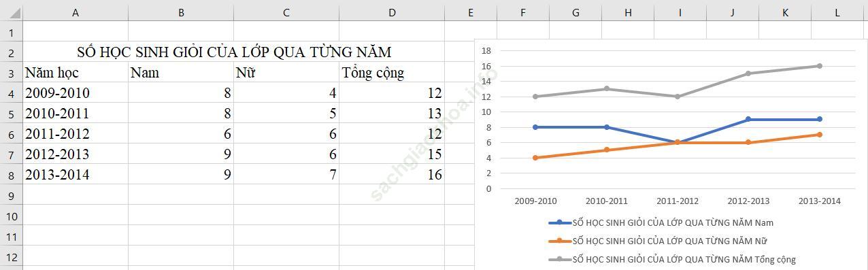868x270 pixels.
Task: Select row 1 header
Action: point(11,31)
